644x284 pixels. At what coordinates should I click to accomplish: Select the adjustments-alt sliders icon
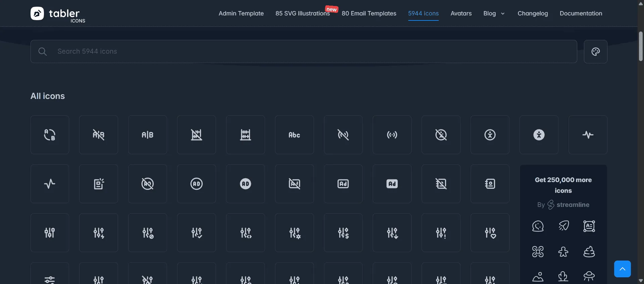coord(50,233)
